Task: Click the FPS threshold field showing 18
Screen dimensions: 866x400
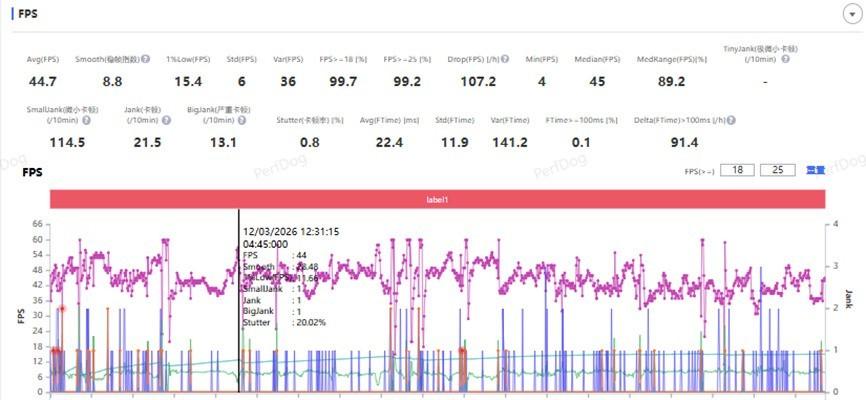Action: (736, 170)
